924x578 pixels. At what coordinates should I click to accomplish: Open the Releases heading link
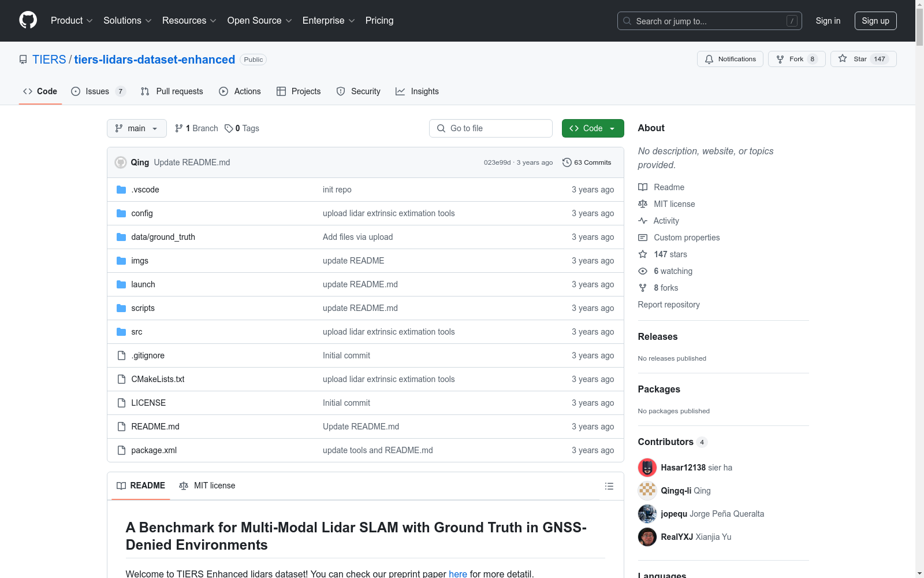point(658,336)
